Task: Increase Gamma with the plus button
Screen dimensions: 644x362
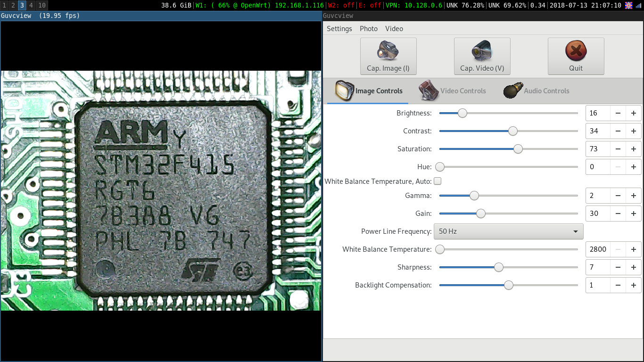Action: (x=634, y=196)
